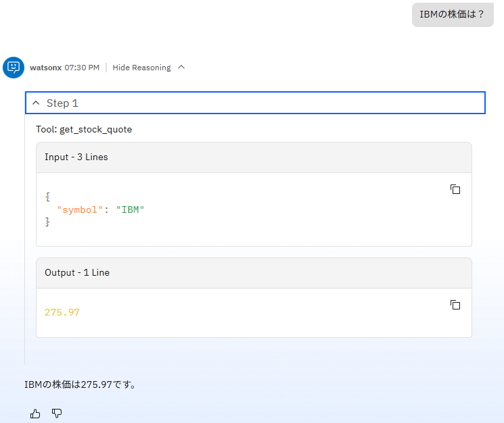Click the Input - 3 Lines header

[x=76, y=157]
